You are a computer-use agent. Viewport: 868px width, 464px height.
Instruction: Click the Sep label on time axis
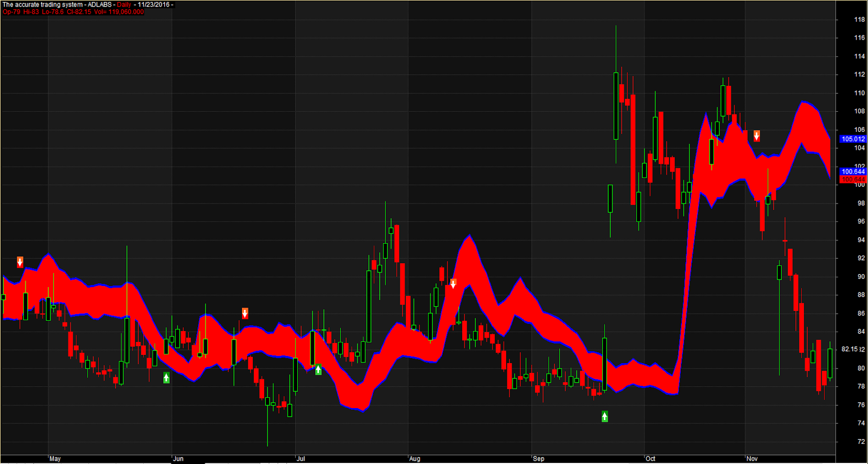(539, 459)
